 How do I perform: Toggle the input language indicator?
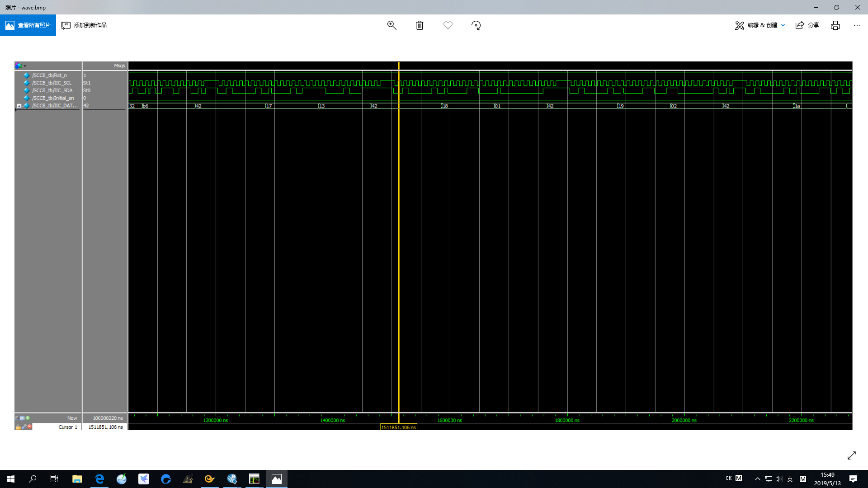[790, 479]
